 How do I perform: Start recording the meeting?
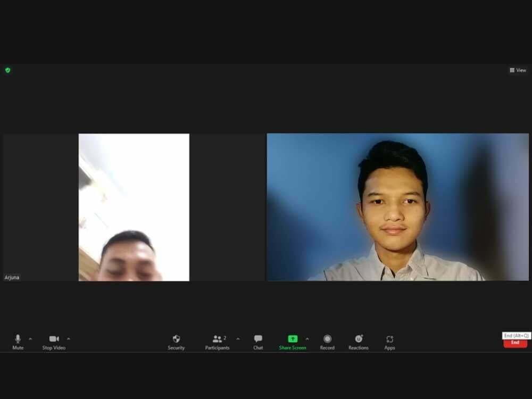pyautogui.click(x=327, y=341)
